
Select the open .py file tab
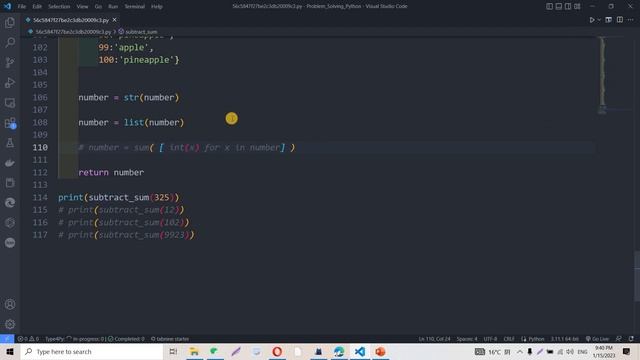71,20
